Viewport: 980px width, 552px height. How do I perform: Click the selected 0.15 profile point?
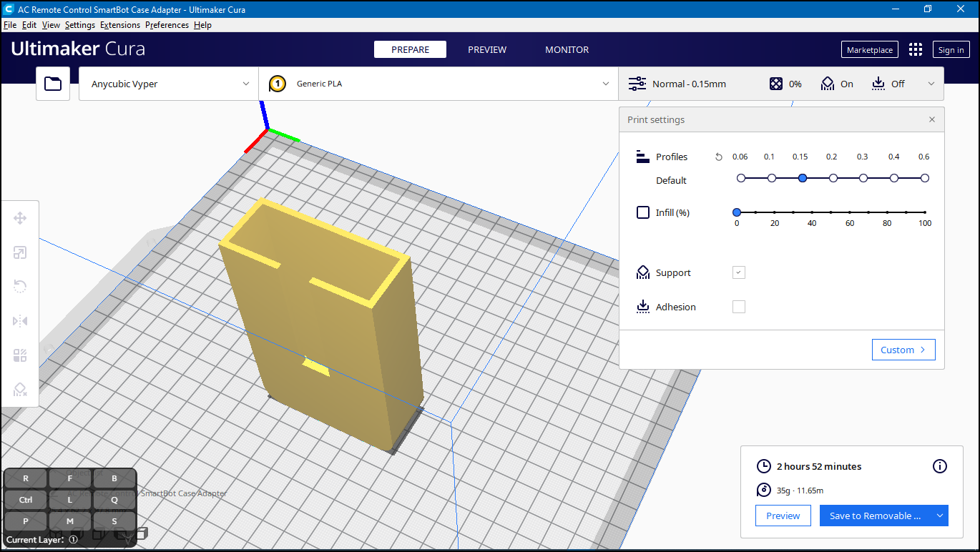tap(803, 178)
